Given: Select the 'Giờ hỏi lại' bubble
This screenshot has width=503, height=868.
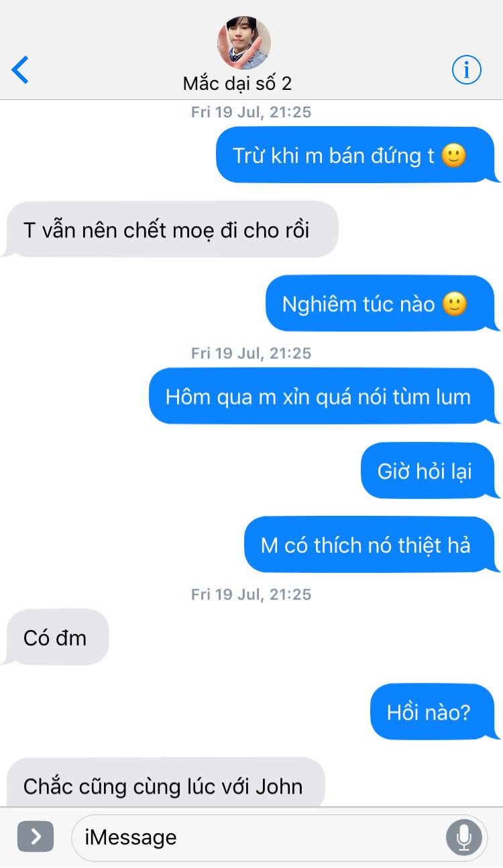Looking at the screenshot, I should coord(430,471).
